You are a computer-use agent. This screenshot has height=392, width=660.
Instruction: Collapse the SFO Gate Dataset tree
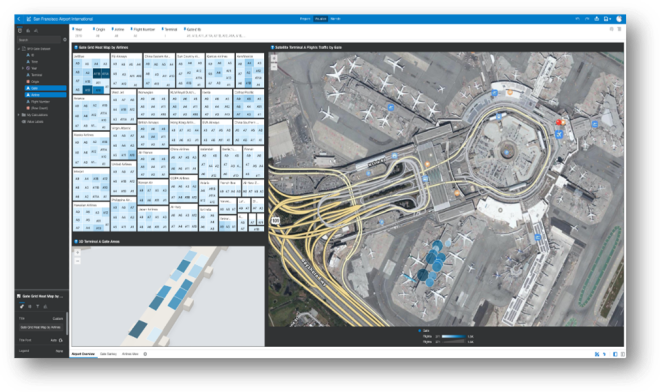click(19, 49)
